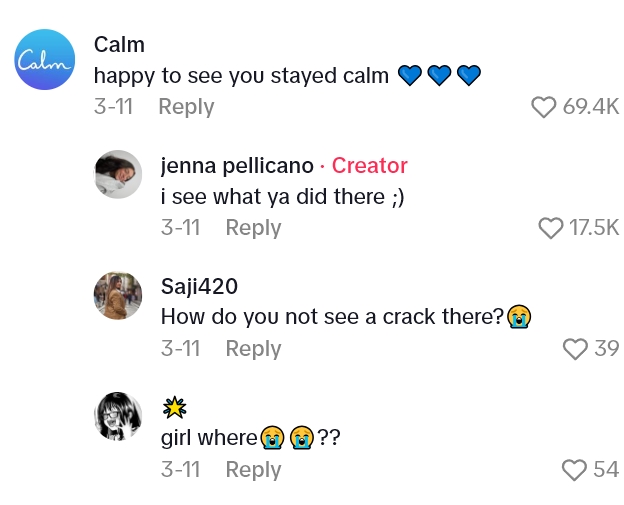Select the 'happy to see you stayed calm' text

(x=241, y=76)
